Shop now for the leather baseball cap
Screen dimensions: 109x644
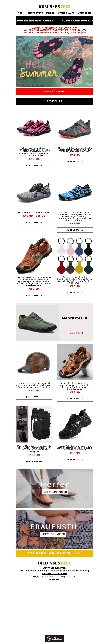34,397
